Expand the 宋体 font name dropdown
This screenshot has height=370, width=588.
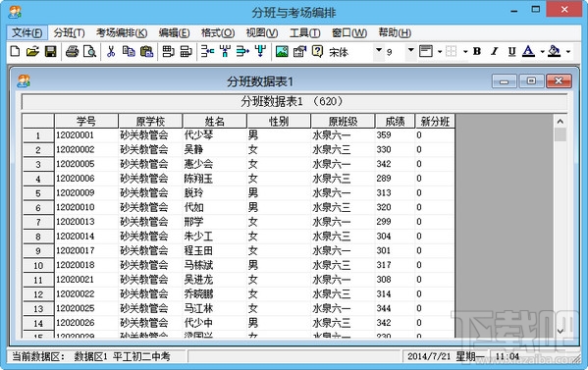(379, 50)
